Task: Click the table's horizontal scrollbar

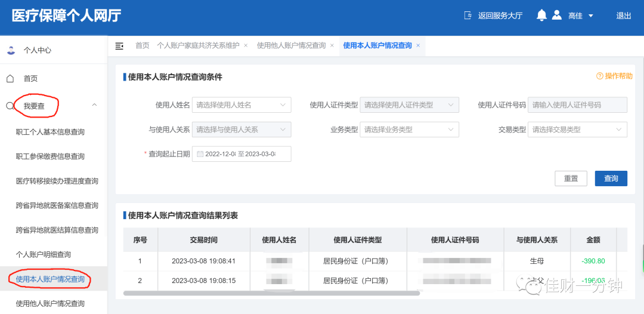Action: (271, 293)
